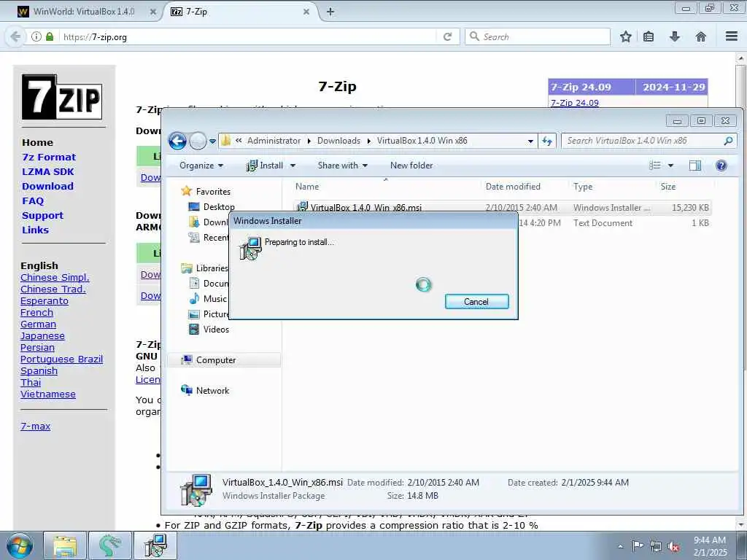The width and height of the screenshot is (747, 560).
Task: Click the Explorer address refresh button
Action: 547,141
